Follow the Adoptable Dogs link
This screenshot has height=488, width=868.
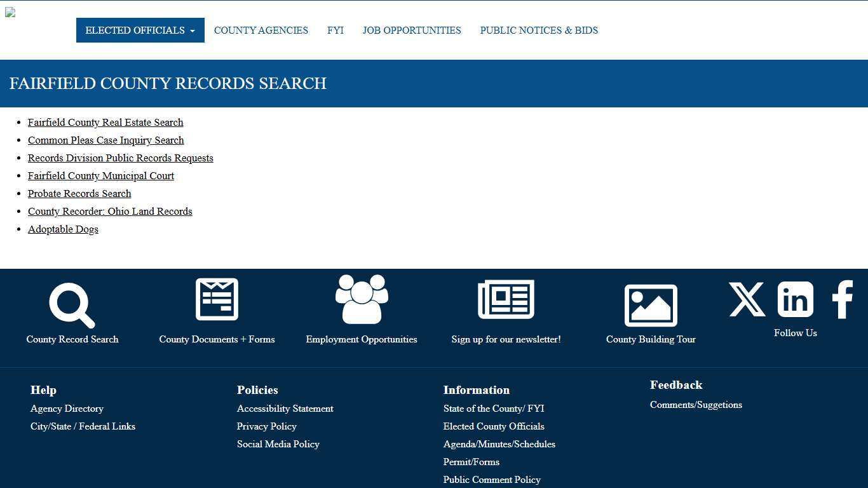coord(63,229)
